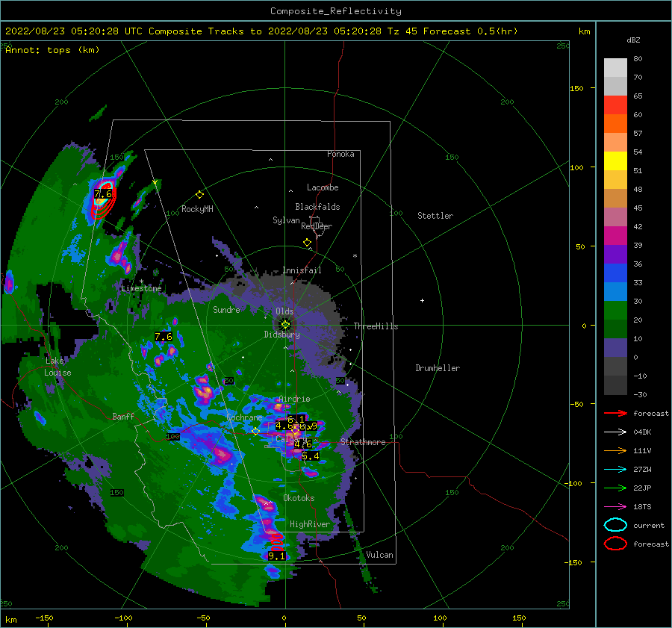672x628 pixels.
Task: Click the Okotoks town label
Action: (x=299, y=497)
